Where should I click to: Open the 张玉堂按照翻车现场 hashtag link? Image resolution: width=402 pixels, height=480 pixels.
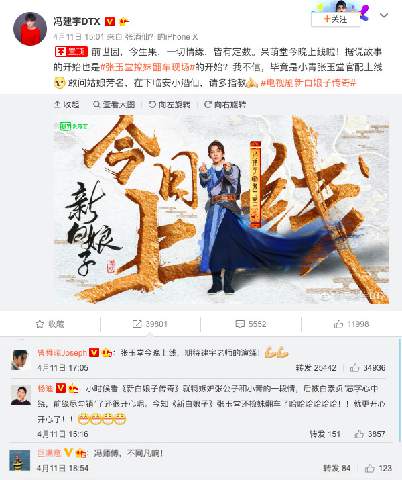148,67
